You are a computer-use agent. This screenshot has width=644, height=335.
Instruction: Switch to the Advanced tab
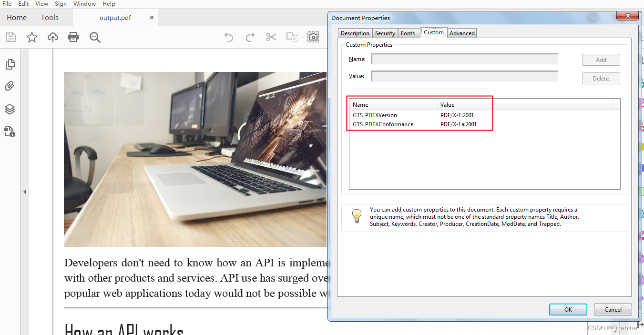462,33
